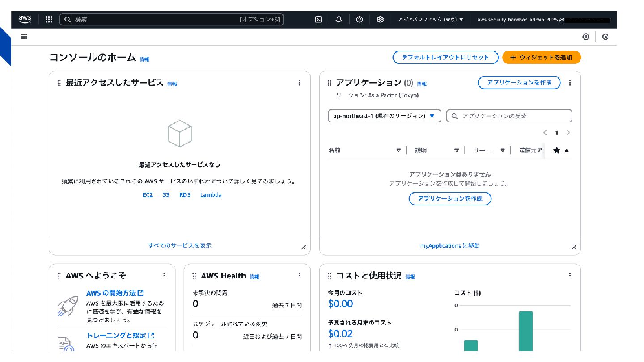Screen dimensions: 644x362
Task: Click the top search bar
Action: point(172,19)
